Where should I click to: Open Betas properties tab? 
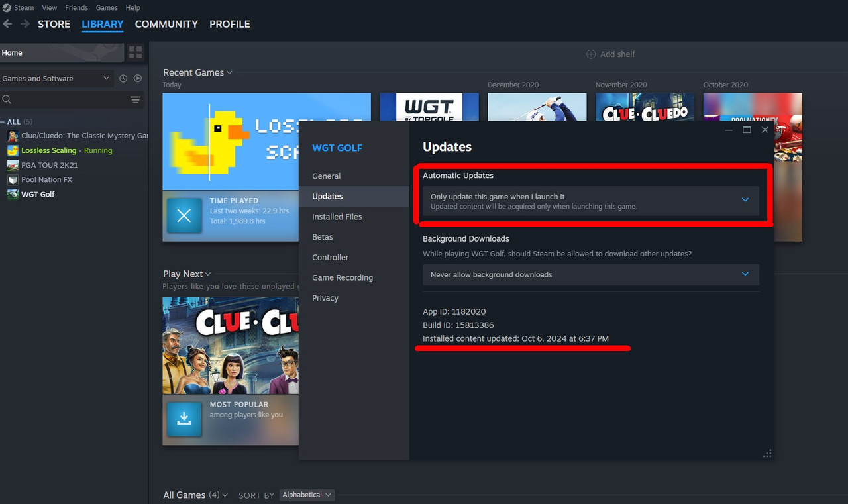coord(354,237)
